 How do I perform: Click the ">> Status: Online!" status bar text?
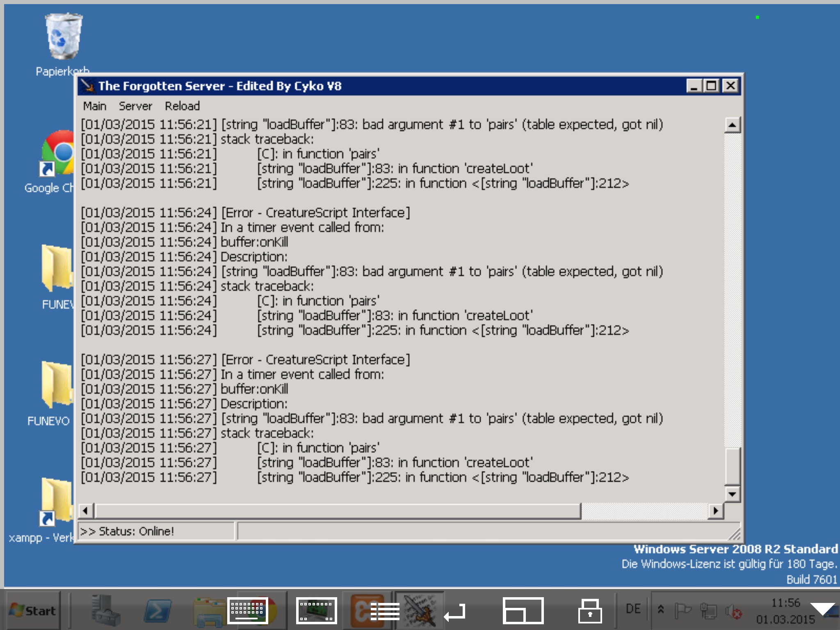click(127, 531)
